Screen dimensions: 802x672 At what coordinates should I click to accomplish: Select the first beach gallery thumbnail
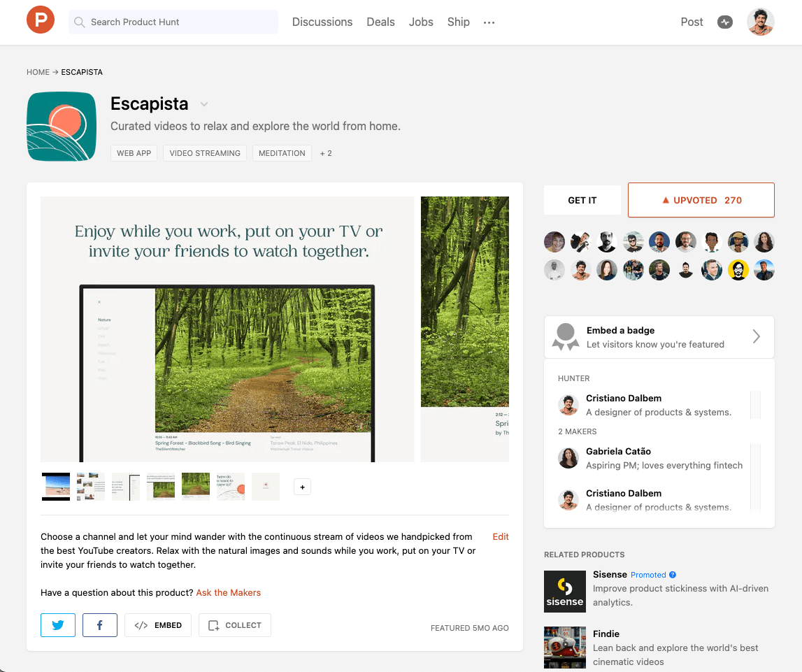(x=56, y=487)
